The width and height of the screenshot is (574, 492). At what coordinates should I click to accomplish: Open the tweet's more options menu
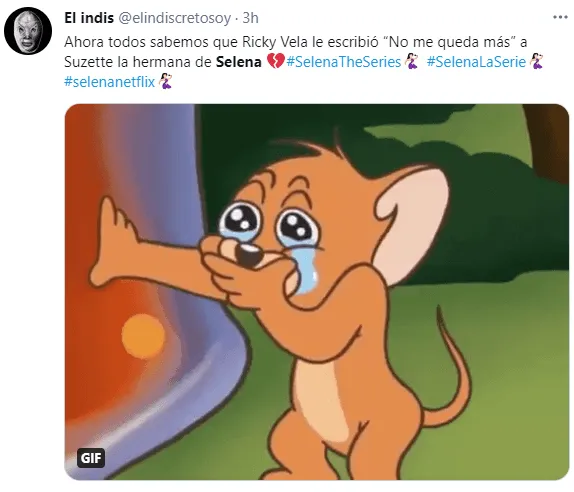click(x=560, y=17)
